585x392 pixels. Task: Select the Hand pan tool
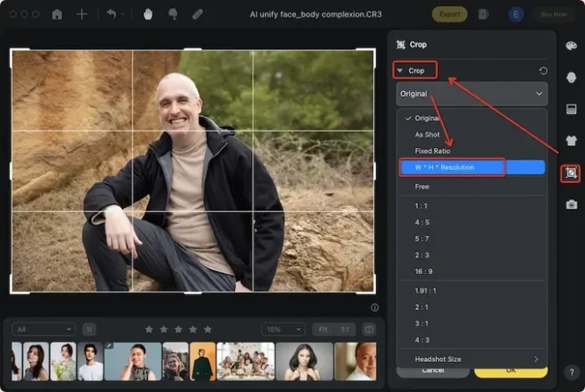tap(148, 14)
